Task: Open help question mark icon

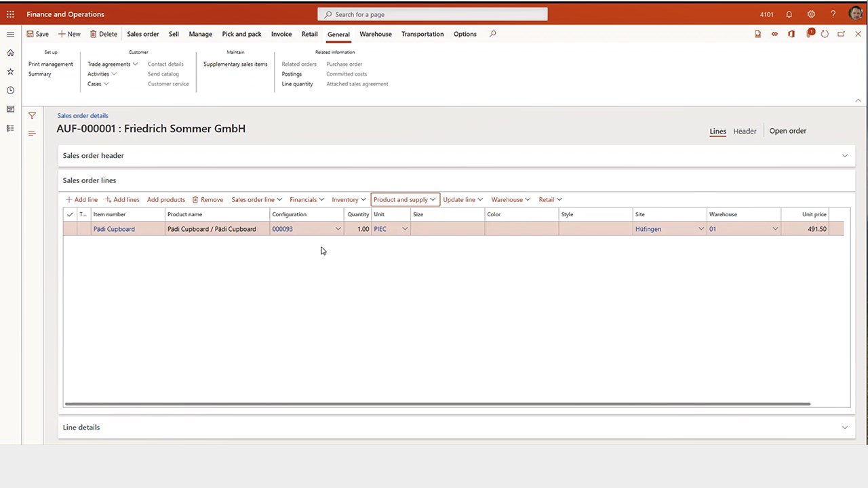Action: click(x=833, y=14)
